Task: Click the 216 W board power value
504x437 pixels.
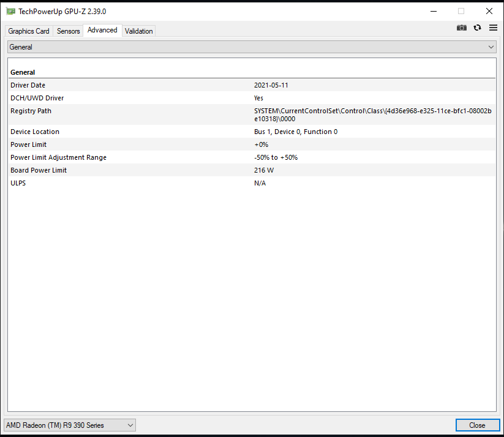Action: click(264, 170)
